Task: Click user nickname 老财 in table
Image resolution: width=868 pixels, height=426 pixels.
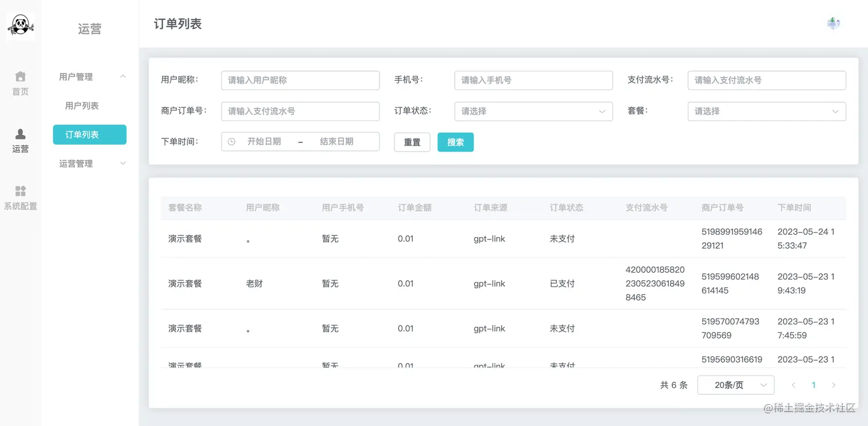Action: 254,284
